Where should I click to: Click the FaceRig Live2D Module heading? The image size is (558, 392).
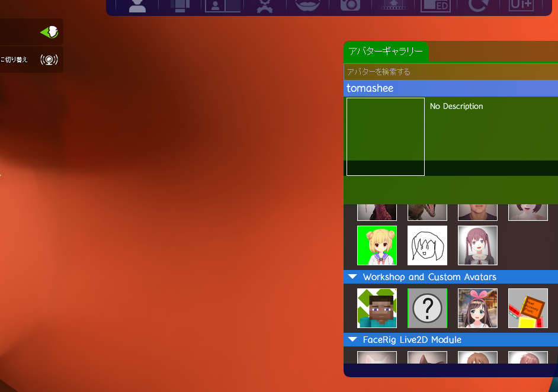(x=412, y=340)
